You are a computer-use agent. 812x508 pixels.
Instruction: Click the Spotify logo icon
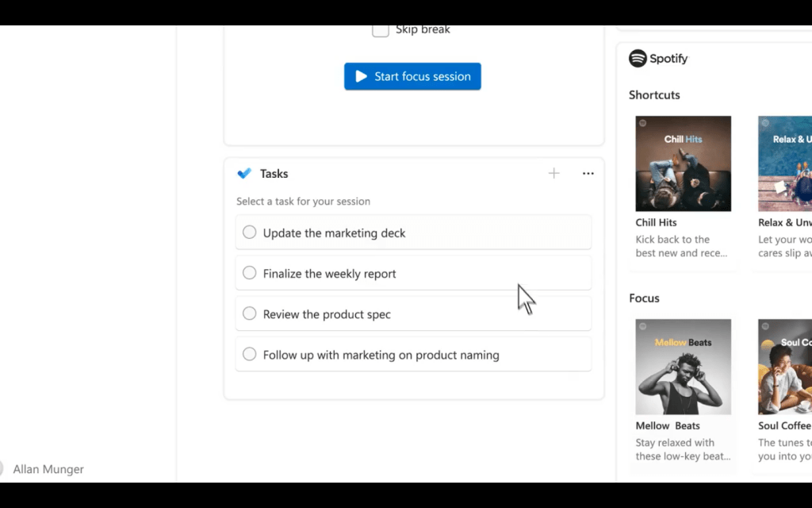(638, 58)
